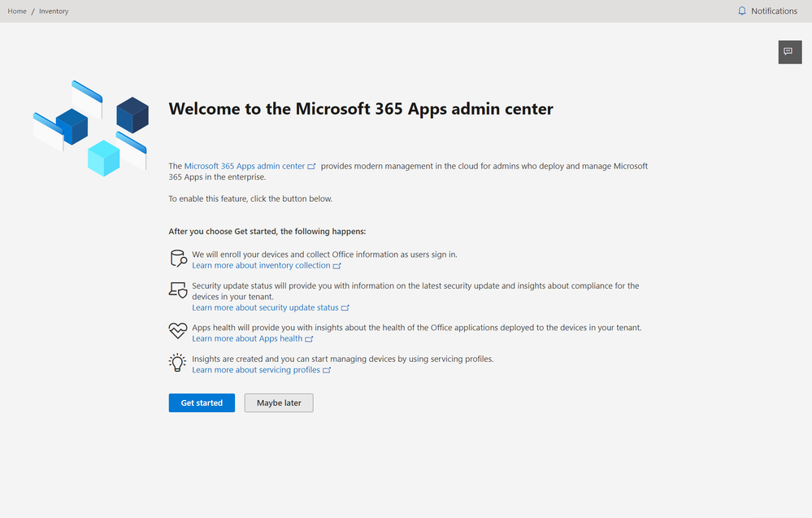Open the Microsoft 365 Apps admin center link

(245, 166)
